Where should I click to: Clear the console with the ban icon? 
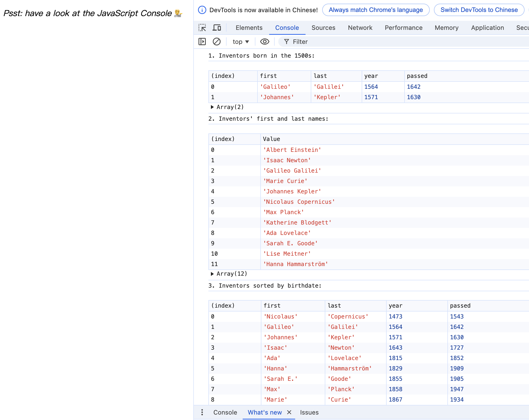[x=216, y=42]
